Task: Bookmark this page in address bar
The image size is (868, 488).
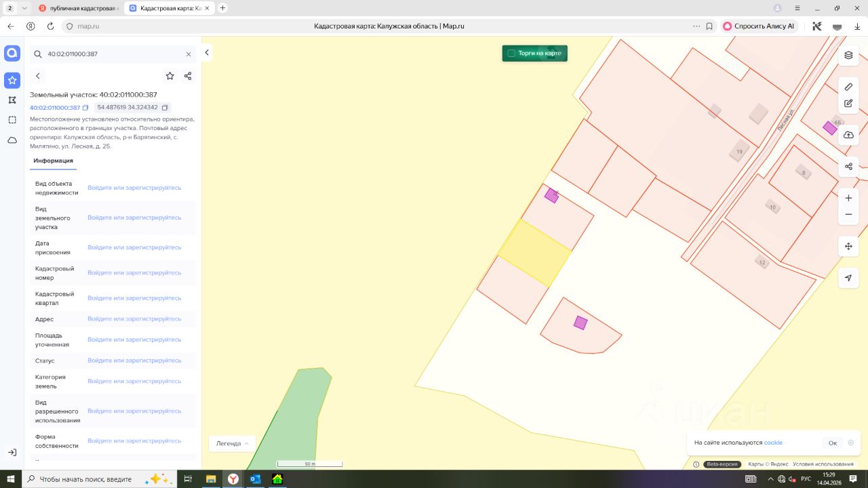Action: click(x=709, y=26)
